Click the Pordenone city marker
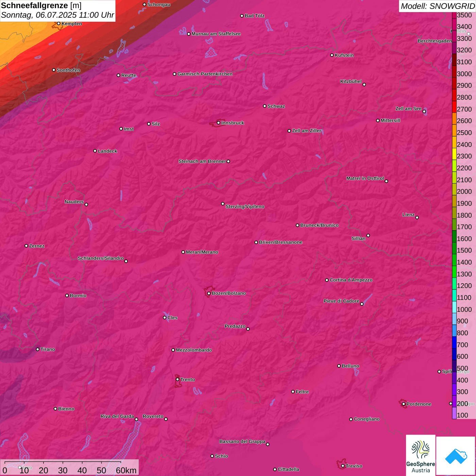476x476 pixels. coord(404,404)
